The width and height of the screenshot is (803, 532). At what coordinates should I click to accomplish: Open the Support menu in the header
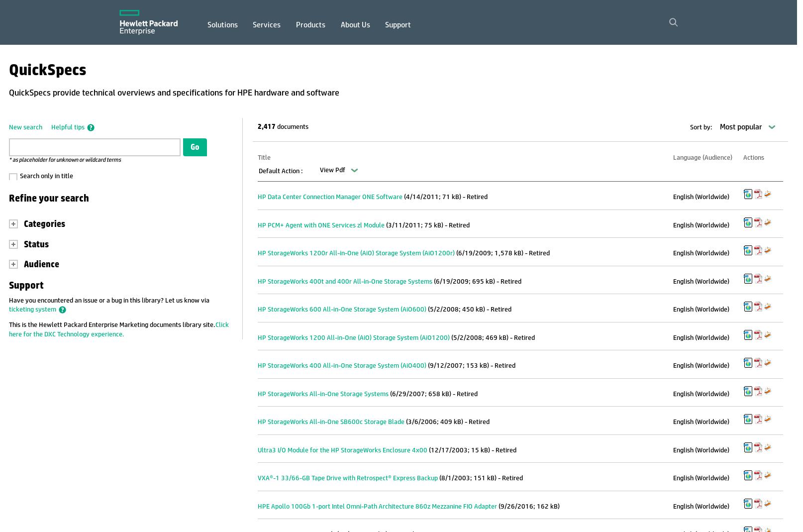click(x=398, y=25)
